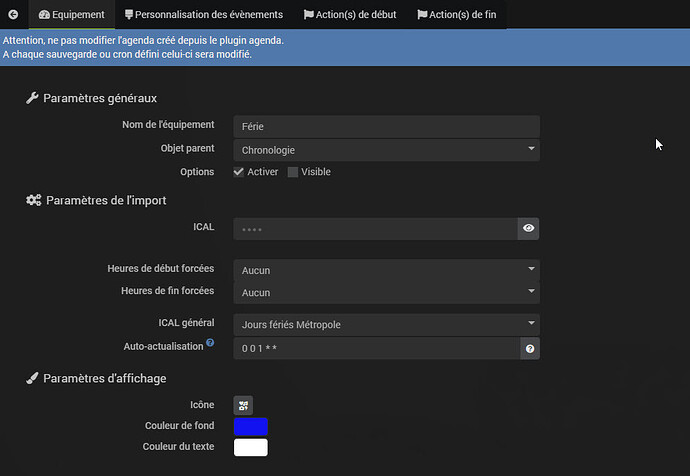This screenshot has width=690, height=476.
Task: Open the ICAL général Jours fériés dropdown
Action: coord(386,325)
